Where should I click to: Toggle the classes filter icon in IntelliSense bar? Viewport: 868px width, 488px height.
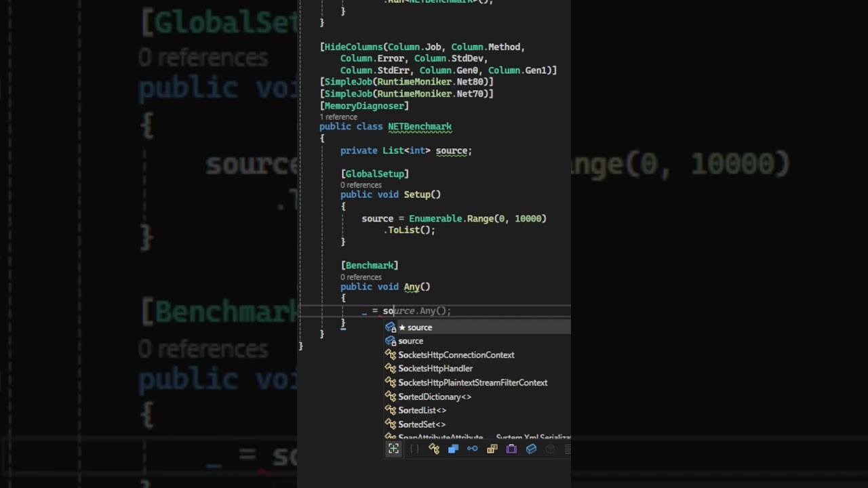(x=434, y=449)
